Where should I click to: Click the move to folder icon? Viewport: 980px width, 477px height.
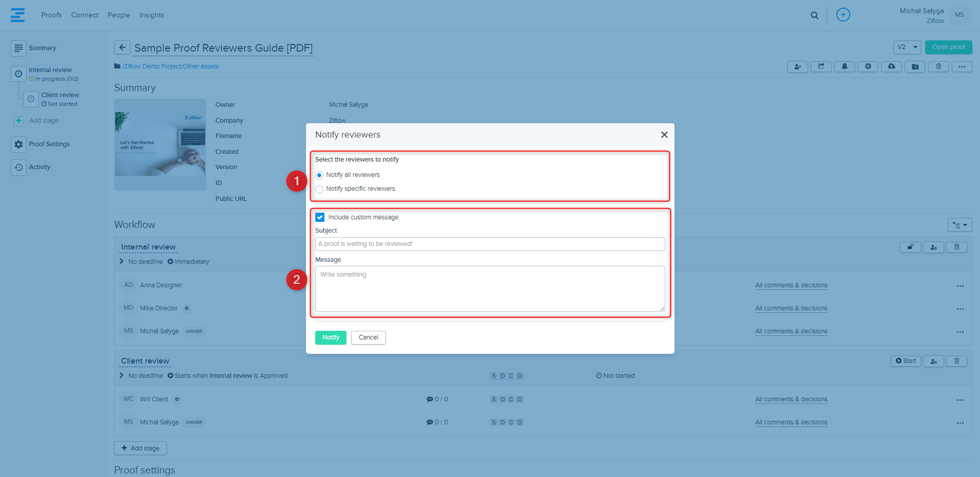click(915, 66)
